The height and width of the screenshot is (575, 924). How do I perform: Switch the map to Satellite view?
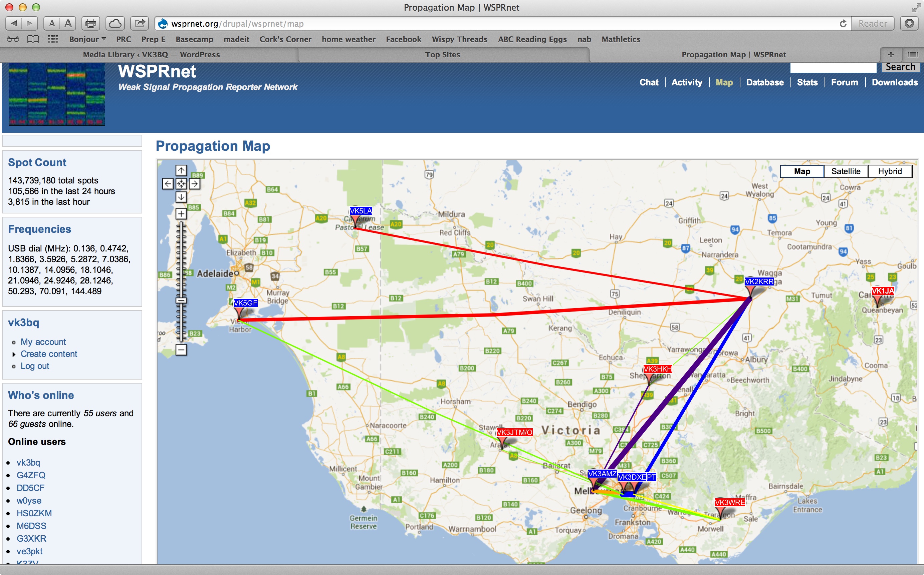pos(846,171)
